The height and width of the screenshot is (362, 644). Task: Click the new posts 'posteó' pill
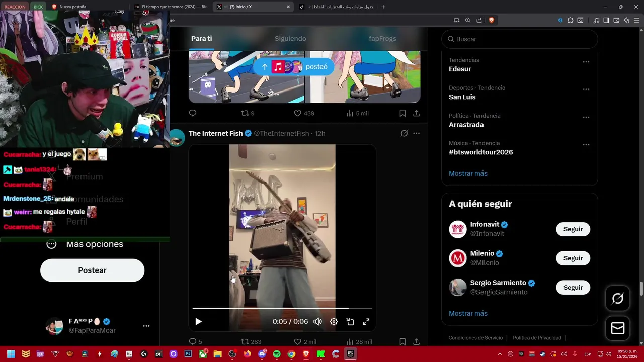(x=294, y=67)
